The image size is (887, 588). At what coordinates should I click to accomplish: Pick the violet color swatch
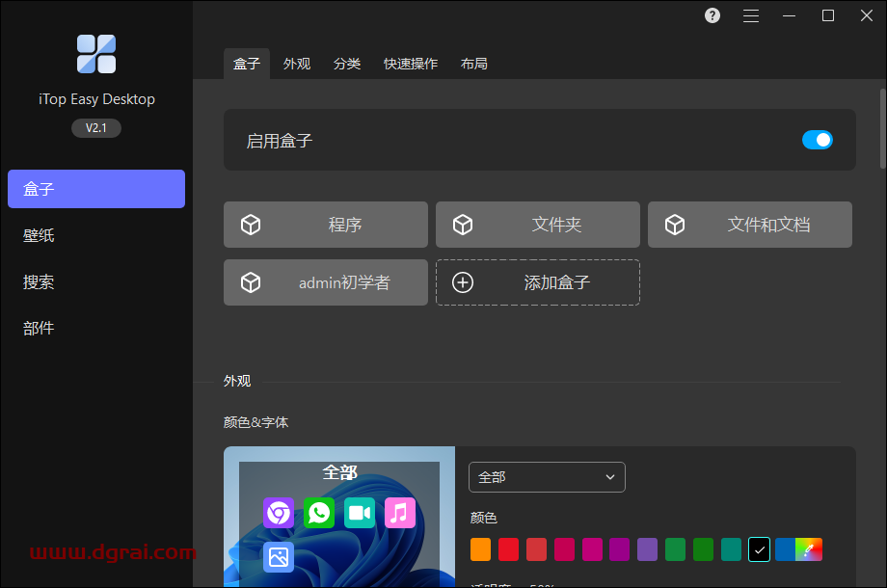point(647,549)
